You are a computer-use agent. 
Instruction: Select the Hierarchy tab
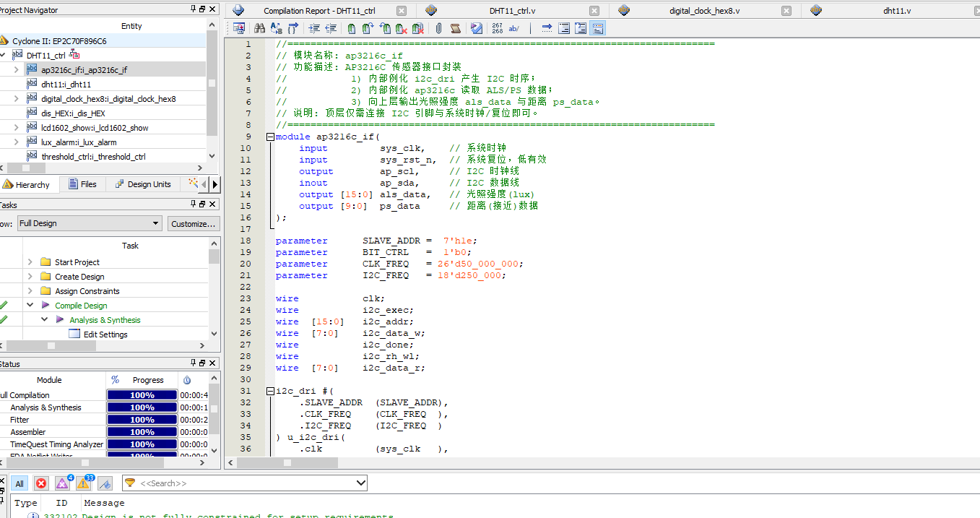(27, 184)
